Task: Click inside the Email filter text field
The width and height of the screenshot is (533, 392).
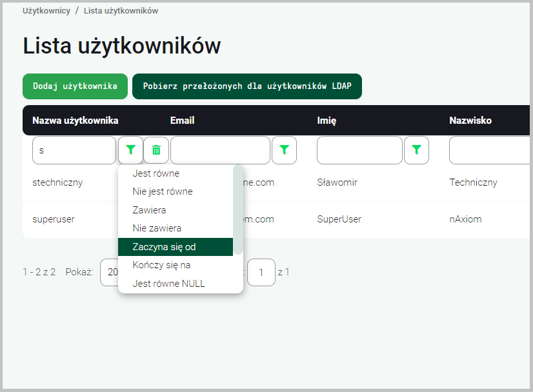Action: pos(219,150)
